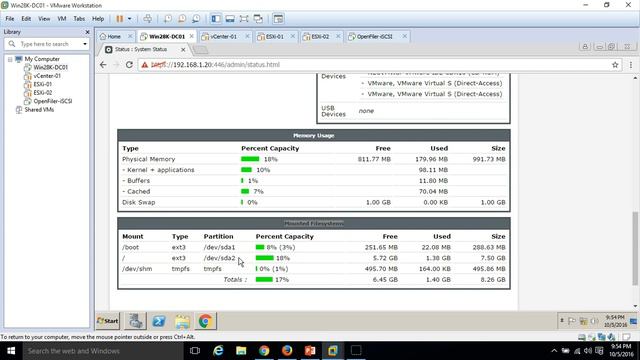Image resolution: width=640 pixels, height=360 pixels.
Task: Open the File menu
Action: (x=10, y=19)
